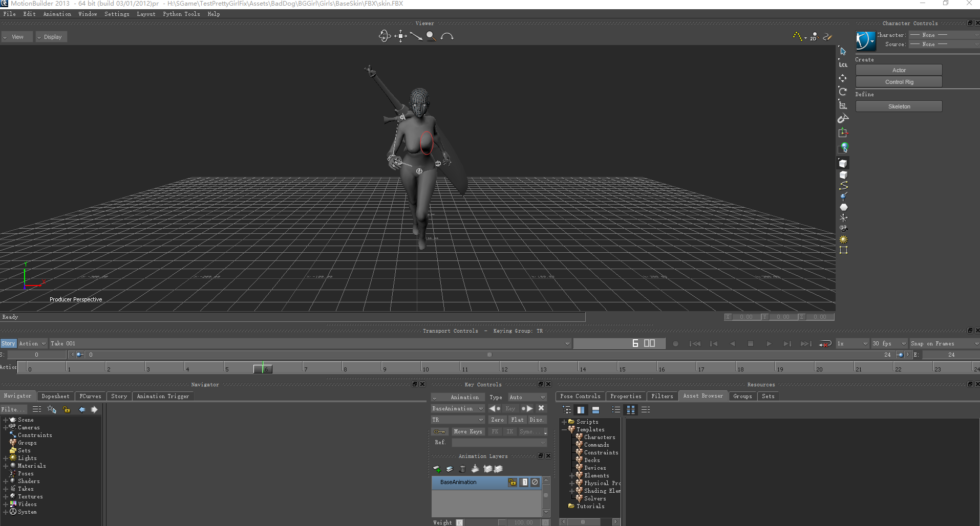Expand the Scene node in Navigator

click(x=5, y=420)
